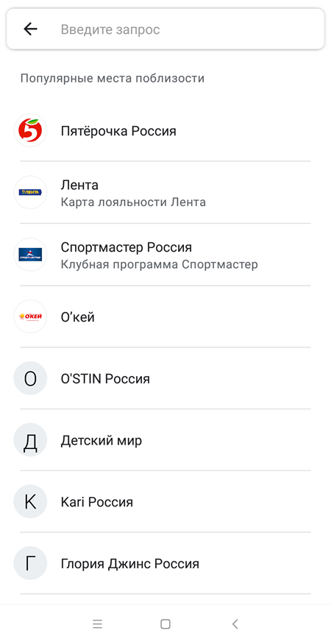This screenshot has height=644, width=331.
Task: Tap the Спортмастер logo icon
Action: coord(30,254)
